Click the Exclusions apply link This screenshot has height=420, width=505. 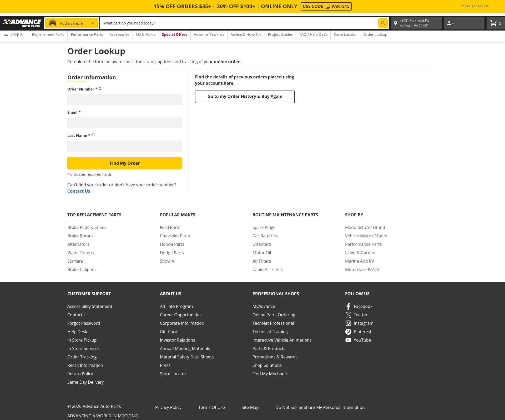(x=476, y=6)
